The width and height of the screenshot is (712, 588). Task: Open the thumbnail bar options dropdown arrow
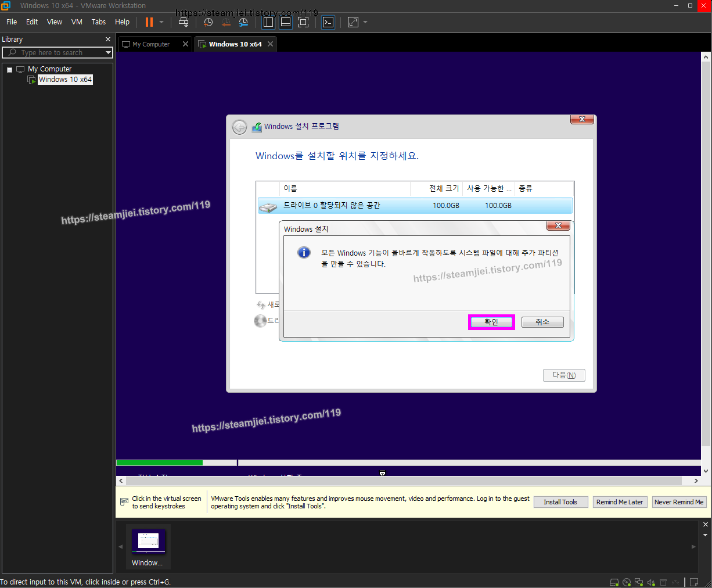tap(706, 535)
